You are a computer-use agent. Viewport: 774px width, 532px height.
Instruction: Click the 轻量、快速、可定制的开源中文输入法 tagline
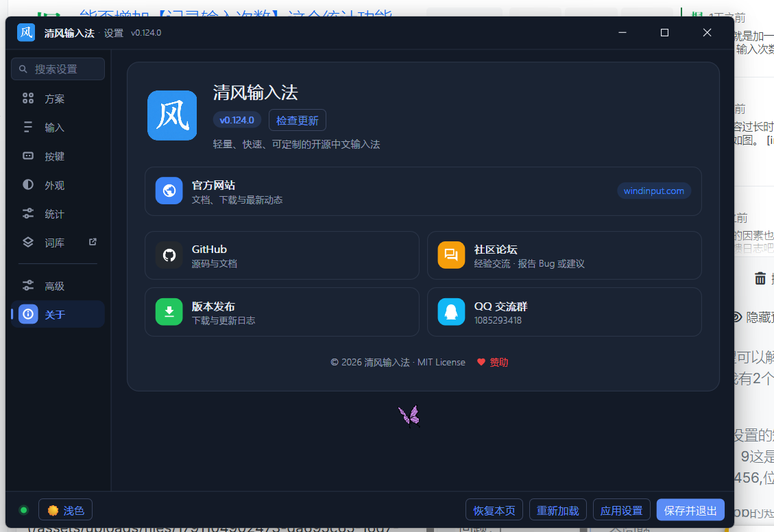296,144
